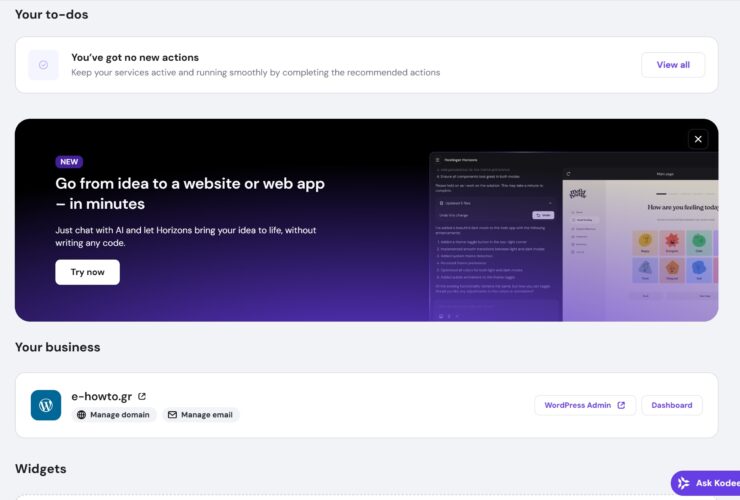Click the globe icon in Manage domain
Screen dimensions: 740x500
(x=81, y=415)
